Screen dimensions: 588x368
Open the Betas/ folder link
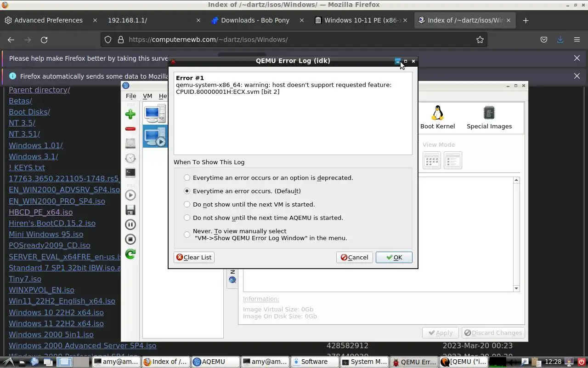click(20, 101)
